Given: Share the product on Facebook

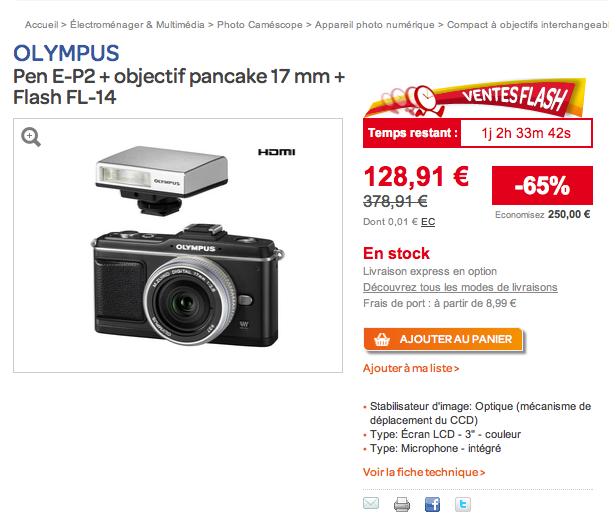Looking at the screenshot, I should (433, 504).
